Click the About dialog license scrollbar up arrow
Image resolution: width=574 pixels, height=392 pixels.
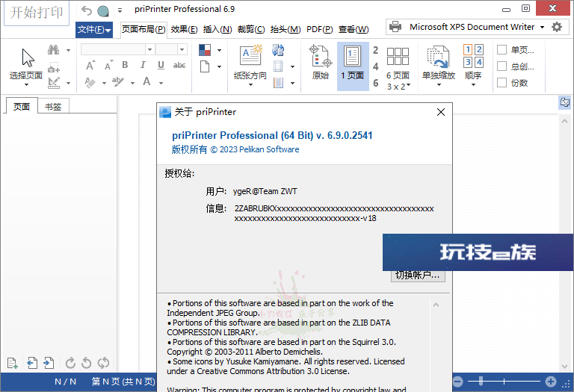click(436, 305)
